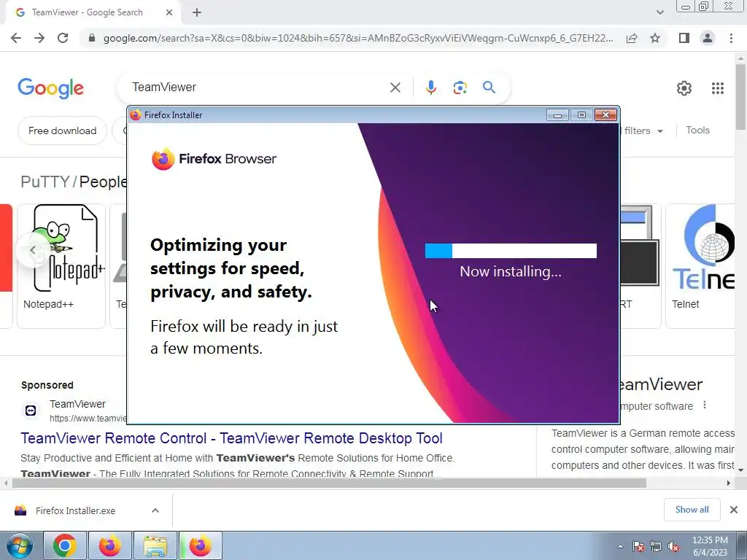
Task: Open Action Center flag icon in tray
Action: click(638, 546)
